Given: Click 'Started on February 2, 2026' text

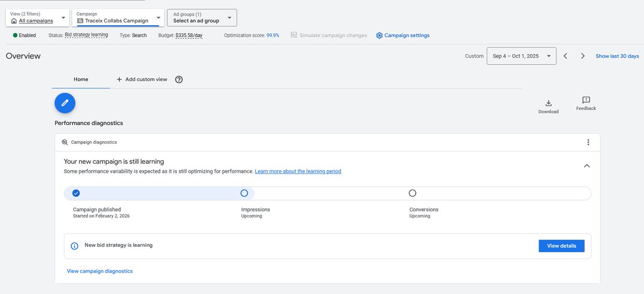Looking at the screenshot, I should click(101, 216).
